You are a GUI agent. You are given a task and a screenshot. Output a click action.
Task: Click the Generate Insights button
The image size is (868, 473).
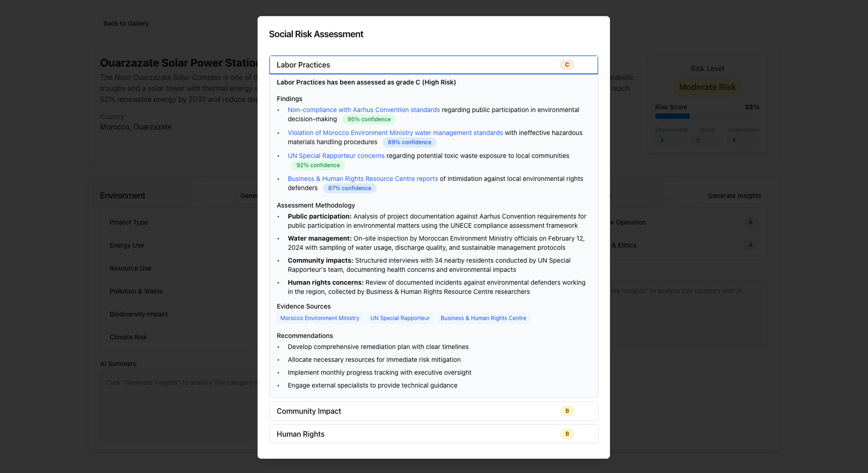734,196
